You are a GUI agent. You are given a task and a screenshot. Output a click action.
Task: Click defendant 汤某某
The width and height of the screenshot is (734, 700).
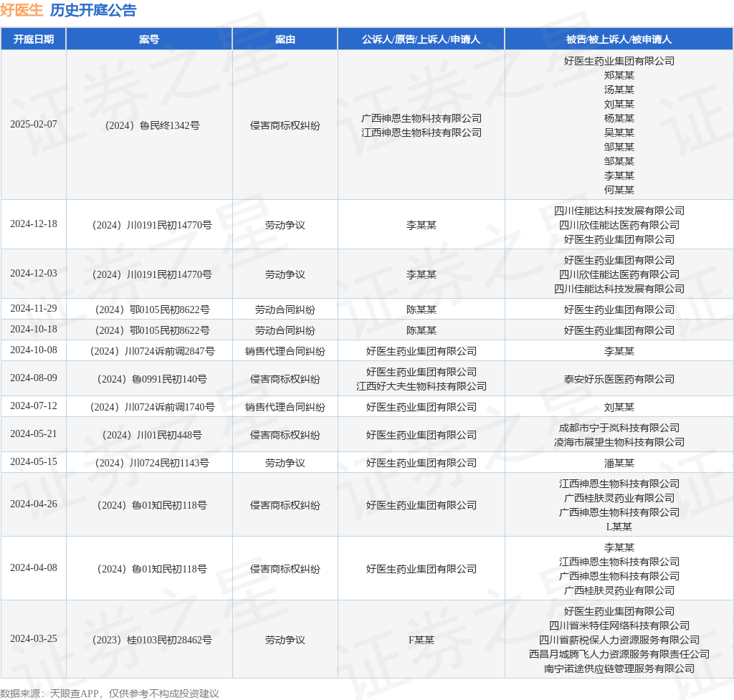pyautogui.click(x=619, y=90)
